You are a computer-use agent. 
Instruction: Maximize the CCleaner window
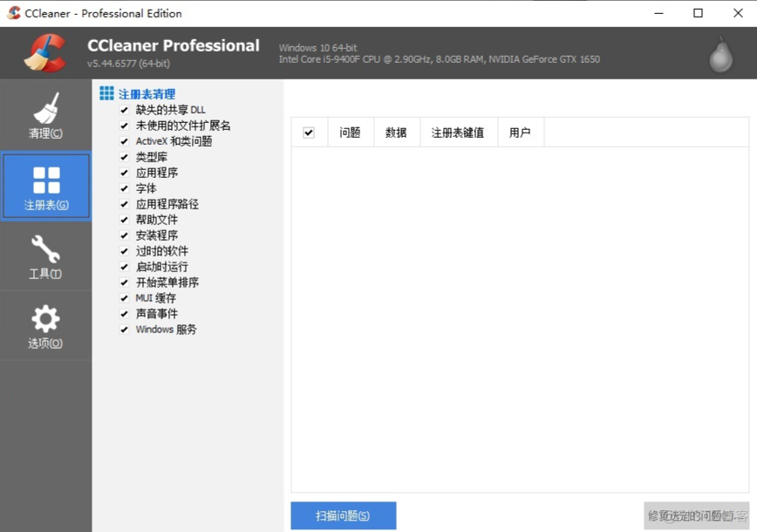698,13
